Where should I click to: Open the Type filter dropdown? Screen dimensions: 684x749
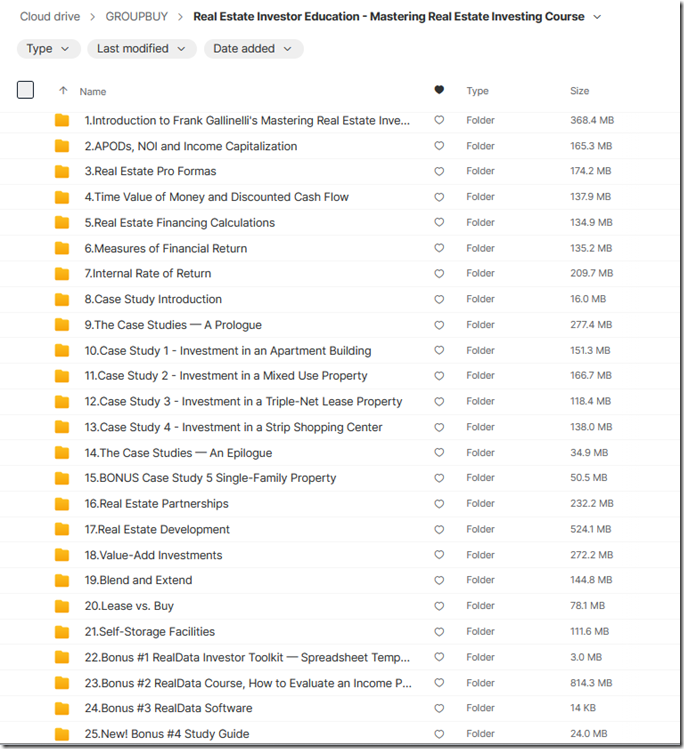[x=48, y=49]
